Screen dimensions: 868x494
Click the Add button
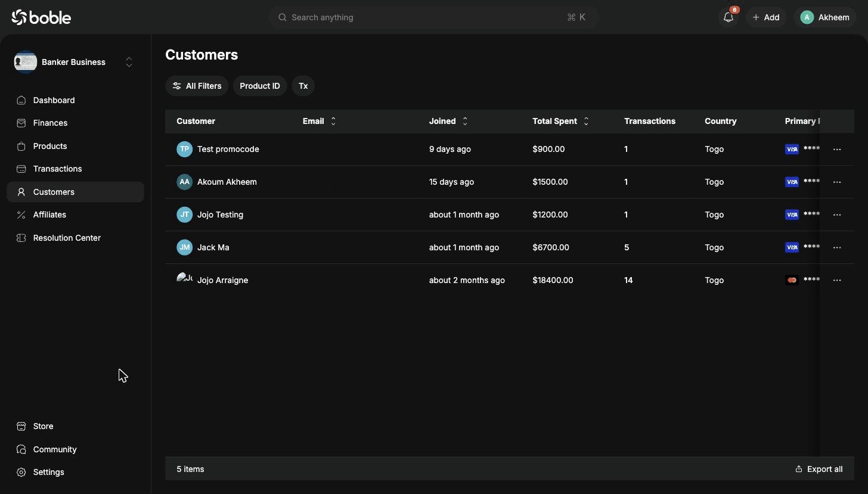[766, 17]
